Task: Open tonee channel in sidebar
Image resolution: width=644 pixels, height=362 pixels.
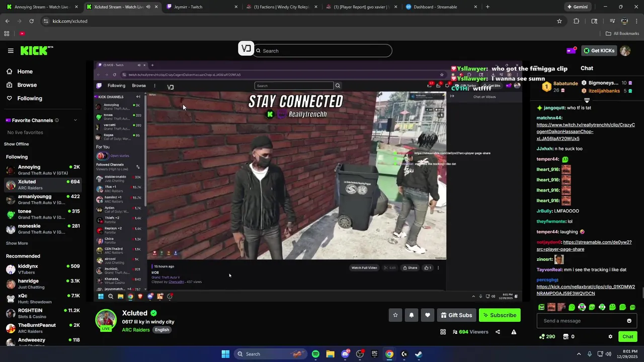Action: tap(42, 214)
